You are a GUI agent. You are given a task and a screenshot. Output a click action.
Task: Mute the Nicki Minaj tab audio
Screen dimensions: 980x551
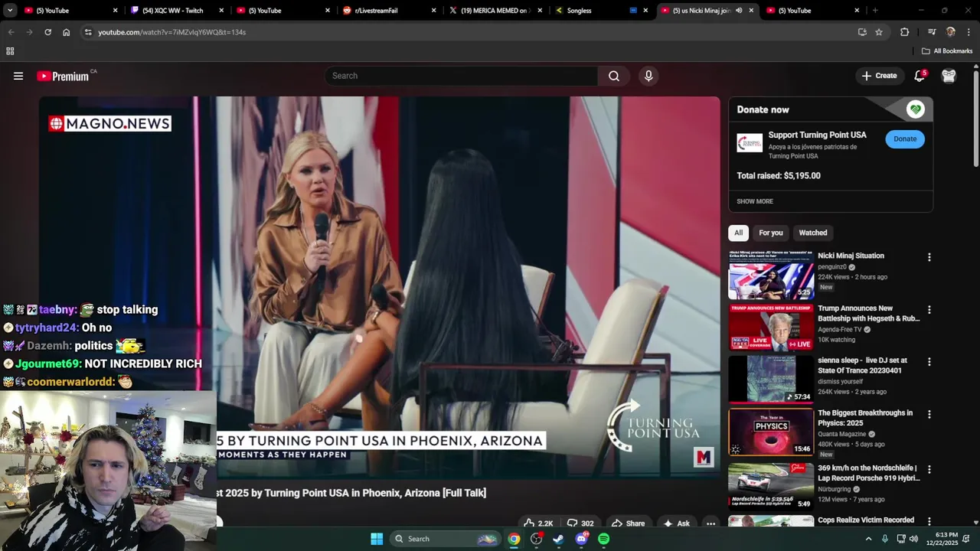(739, 11)
